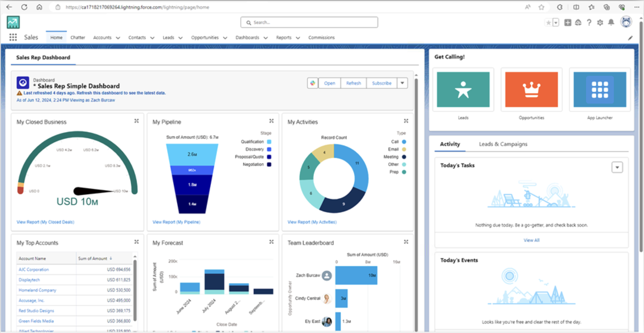Reload the page in the browser
644x333 pixels.
[x=24, y=7]
